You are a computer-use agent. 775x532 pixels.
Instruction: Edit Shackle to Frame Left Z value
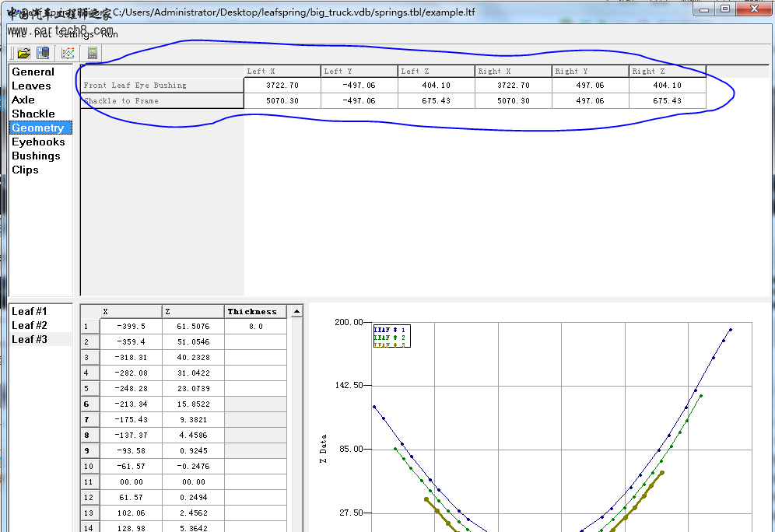tap(437, 101)
